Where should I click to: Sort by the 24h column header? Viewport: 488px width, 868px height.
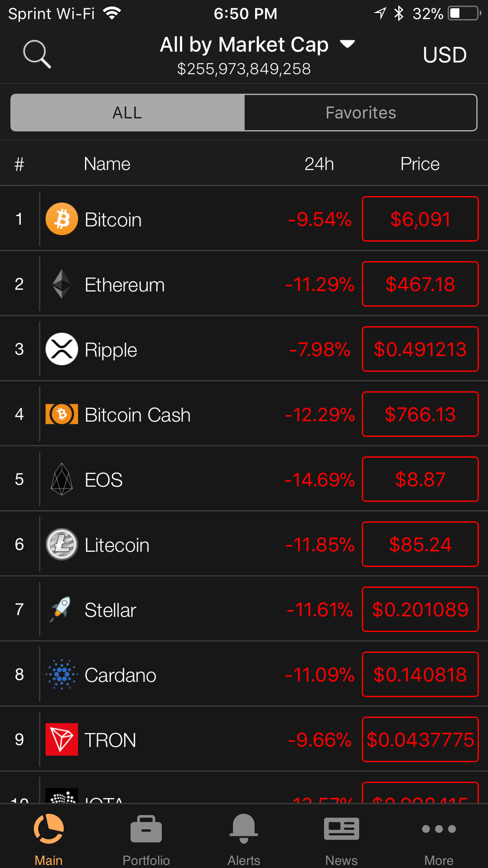[x=319, y=164]
